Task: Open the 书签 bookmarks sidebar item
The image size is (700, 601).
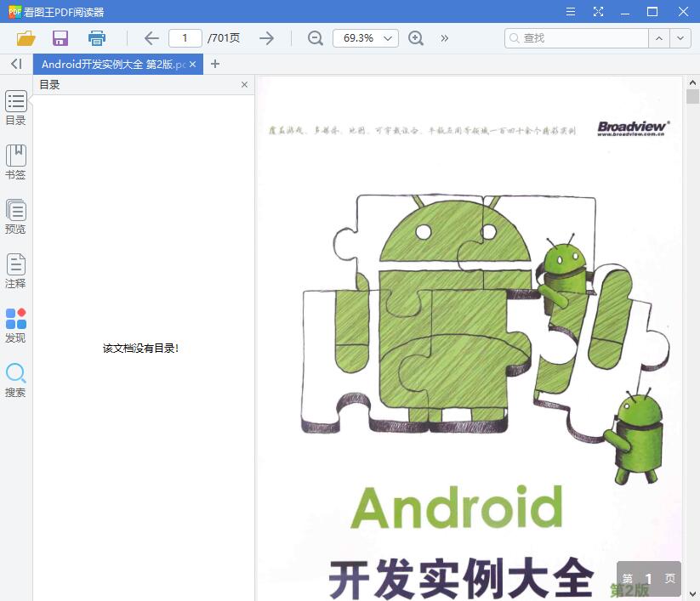Action: [15, 162]
